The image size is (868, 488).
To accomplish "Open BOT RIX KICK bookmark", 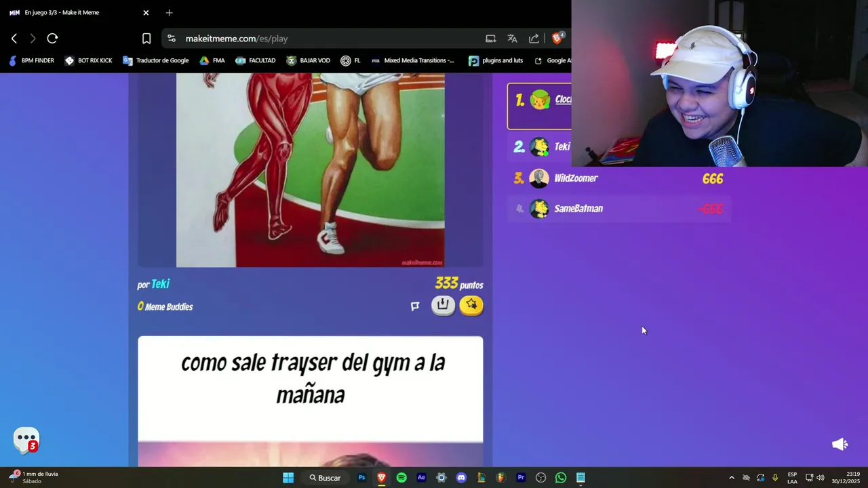I will (88, 60).
